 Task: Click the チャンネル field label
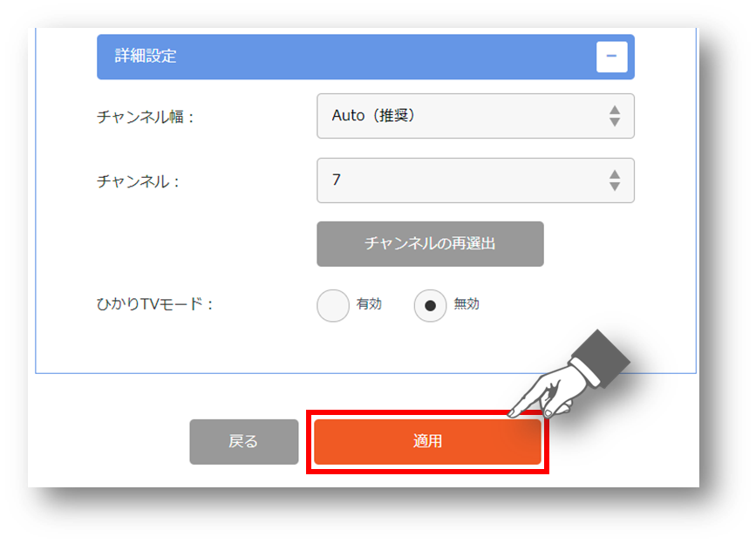coord(138,181)
